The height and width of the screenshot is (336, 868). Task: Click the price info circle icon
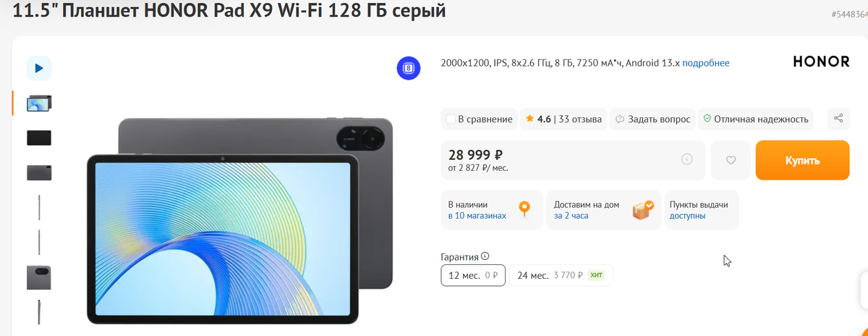[687, 159]
